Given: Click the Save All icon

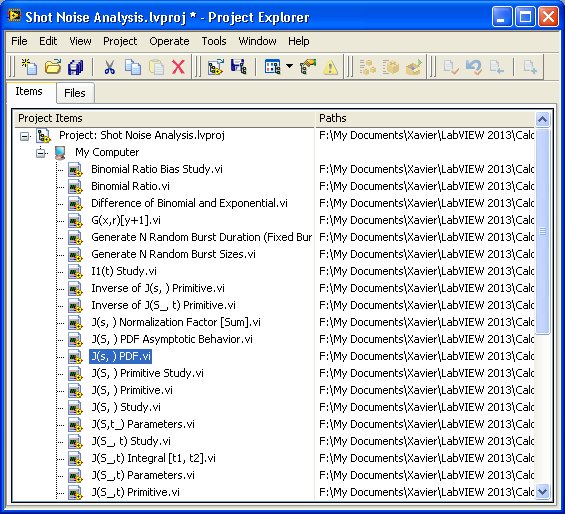Looking at the screenshot, I should 75,67.
